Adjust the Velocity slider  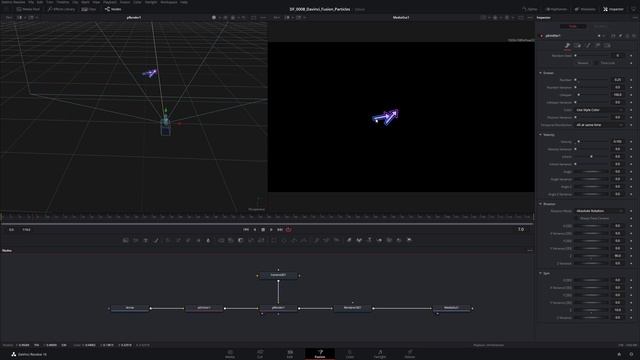point(591,142)
